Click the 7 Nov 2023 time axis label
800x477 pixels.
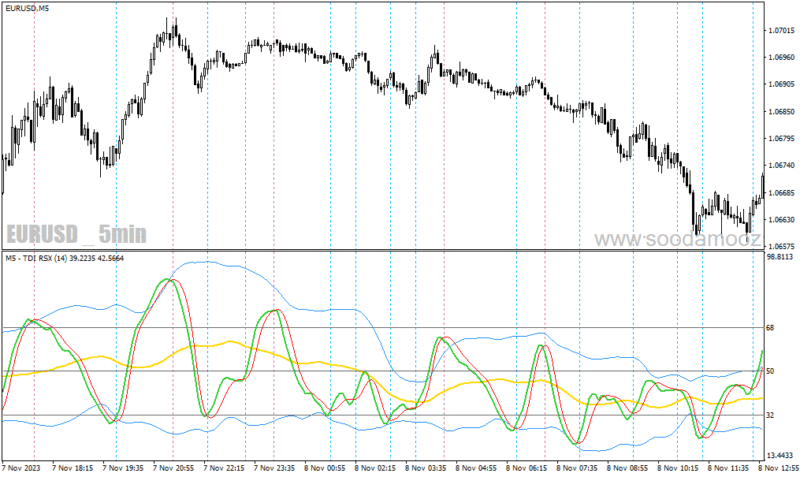[20, 468]
